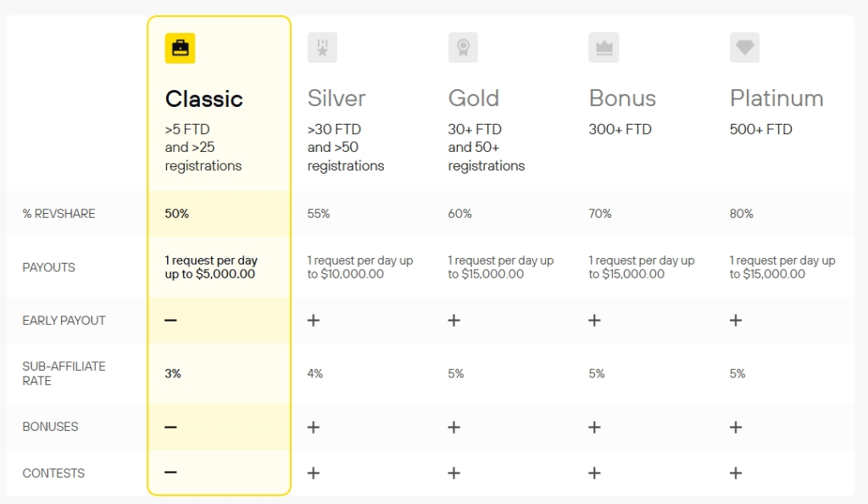The height and width of the screenshot is (504, 868).
Task: Select the Platinum plan heading
Action: [776, 98]
